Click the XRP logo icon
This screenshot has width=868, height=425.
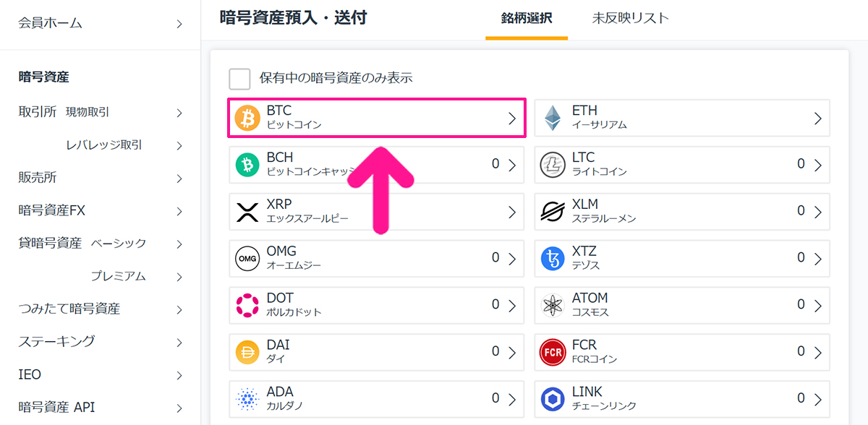(247, 212)
